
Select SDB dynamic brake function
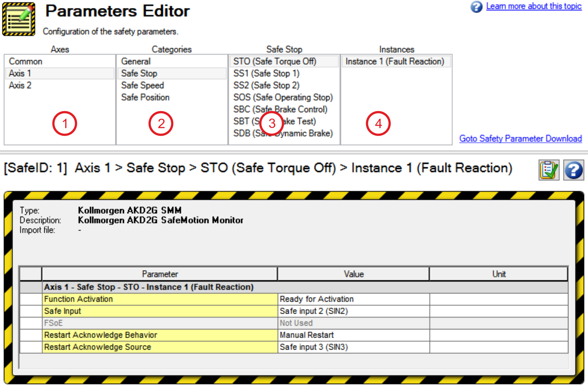(x=284, y=133)
